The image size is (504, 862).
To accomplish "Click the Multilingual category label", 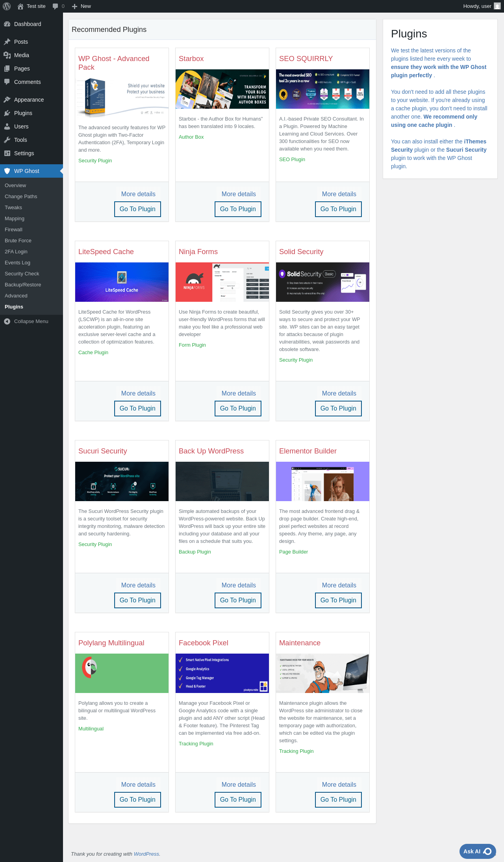I will 91,729.
